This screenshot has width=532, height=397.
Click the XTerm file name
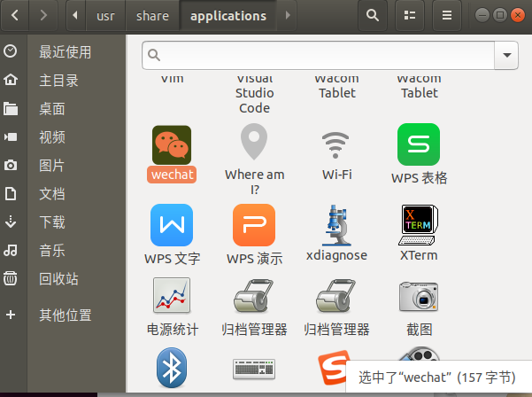(419, 255)
